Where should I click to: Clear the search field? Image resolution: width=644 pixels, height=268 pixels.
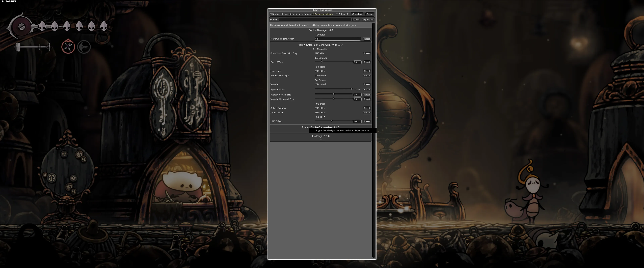coord(356,20)
